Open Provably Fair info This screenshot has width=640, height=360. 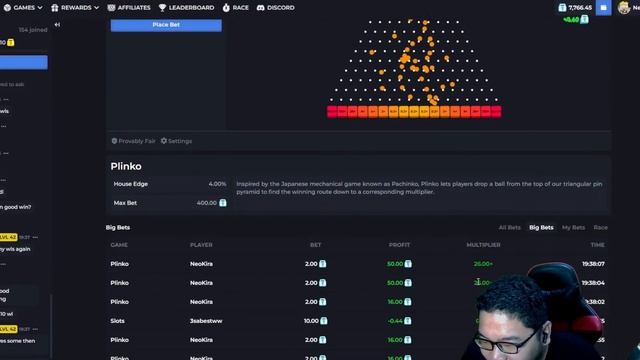pos(133,141)
